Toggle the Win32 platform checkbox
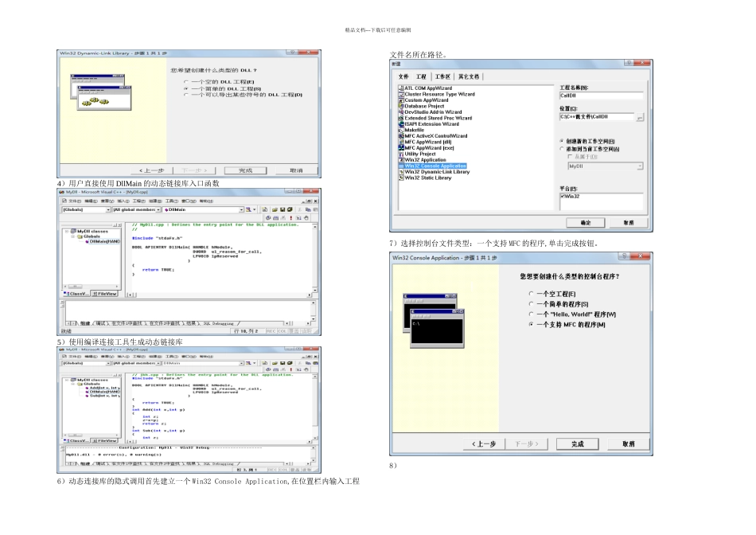 point(563,197)
